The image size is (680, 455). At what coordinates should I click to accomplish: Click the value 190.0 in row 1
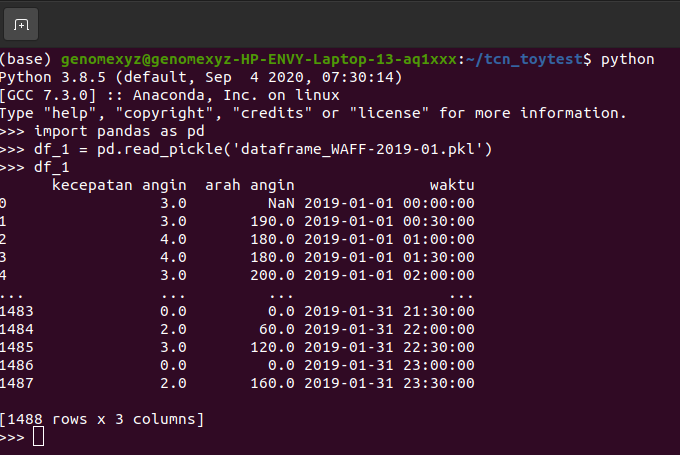point(272,221)
